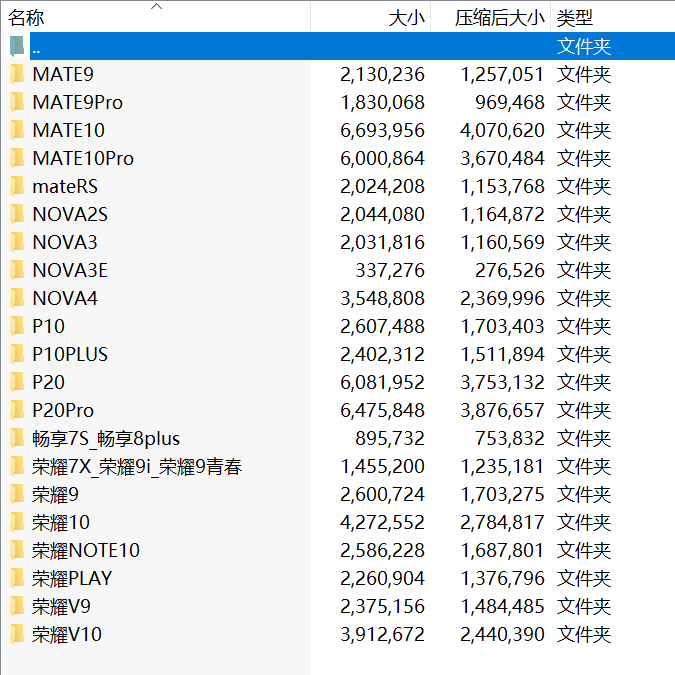This screenshot has width=675, height=675.
Task: Click the size value 4,272,552
Action: click(x=382, y=522)
